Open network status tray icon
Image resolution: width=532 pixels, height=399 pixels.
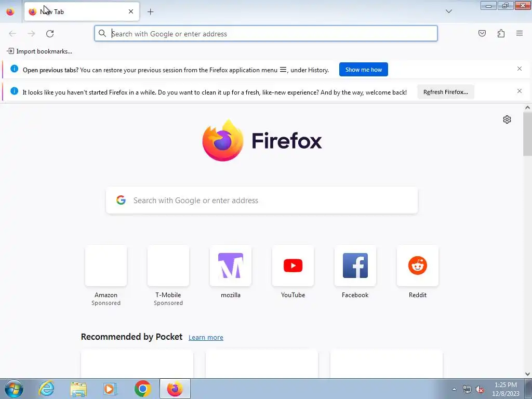point(467,389)
